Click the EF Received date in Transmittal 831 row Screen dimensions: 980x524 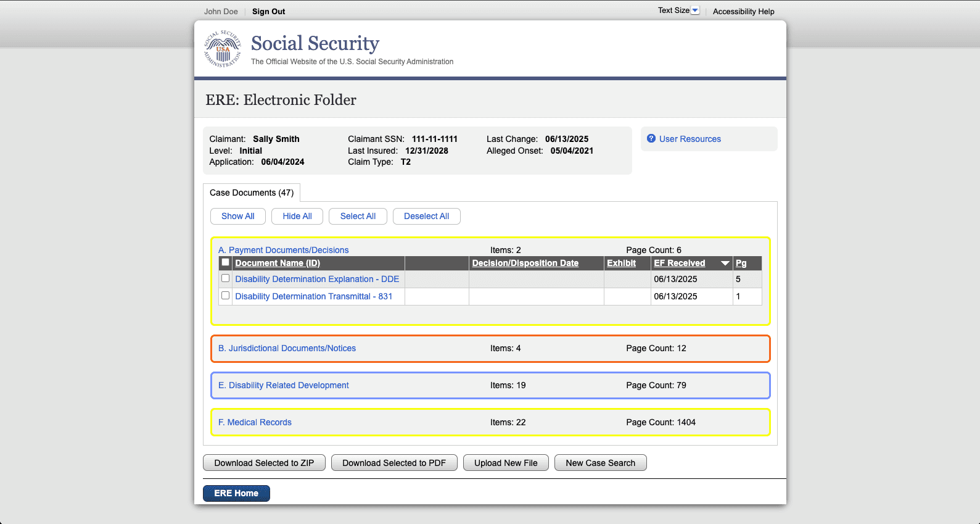(675, 296)
